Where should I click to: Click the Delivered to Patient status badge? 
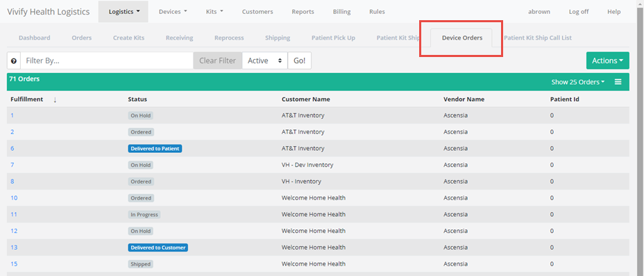click(155, 149)
